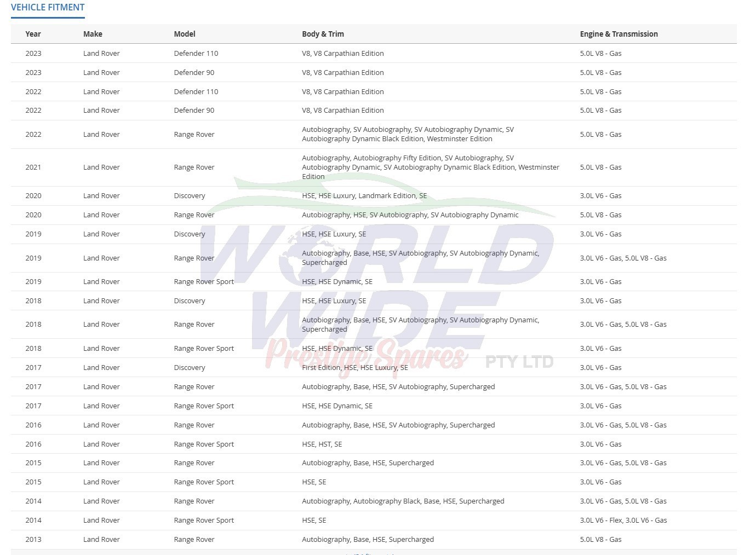Select 2023 Defender 110 model cell

(x=196, y=54)
